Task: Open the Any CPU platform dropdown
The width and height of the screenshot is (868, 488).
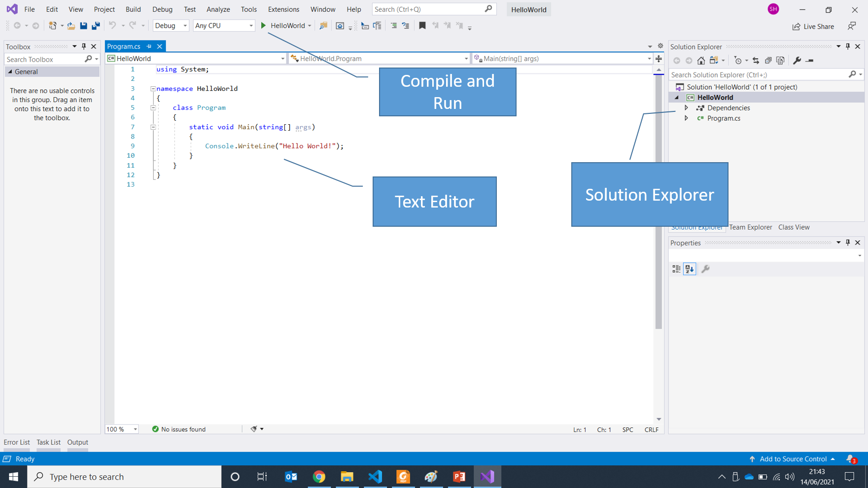Action: click(x=224, y=26)
